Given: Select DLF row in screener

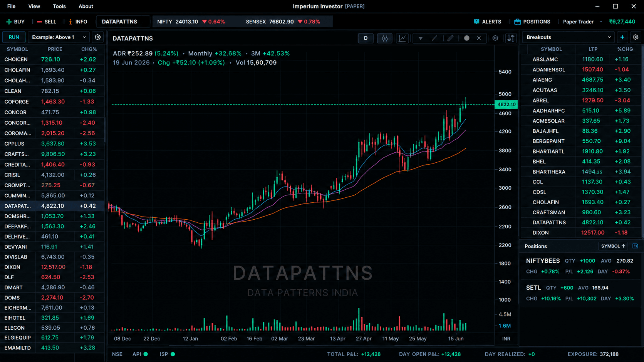Looking at the screenshot, I should 52,277.
